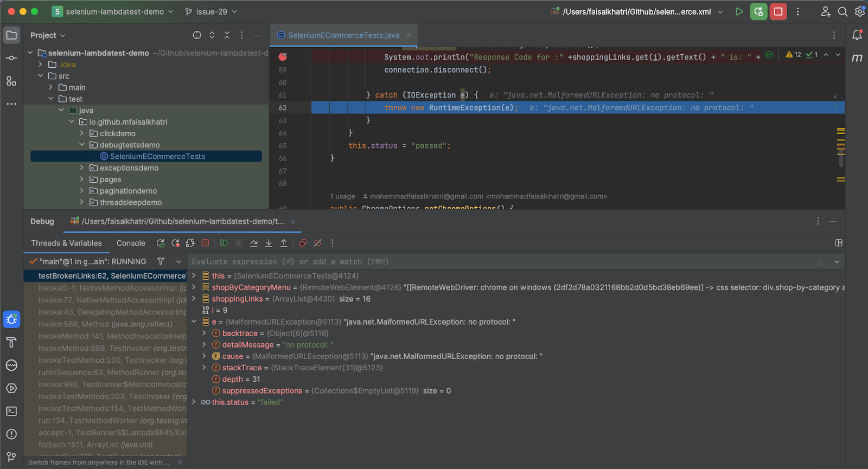Click the Step Out icon
Screen dimensions: 868x469
point(284,243)
